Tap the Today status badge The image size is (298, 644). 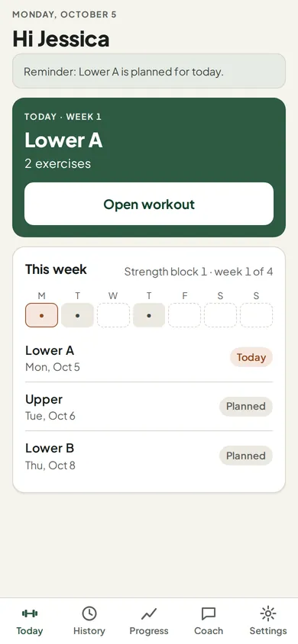pyautogui.click(x=251, y=357)
